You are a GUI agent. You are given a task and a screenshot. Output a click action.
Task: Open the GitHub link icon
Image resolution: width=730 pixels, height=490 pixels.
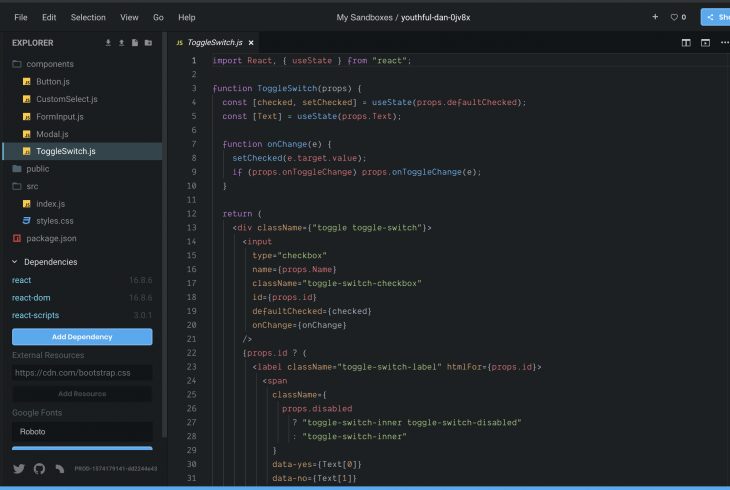click(x=40, y=469)
